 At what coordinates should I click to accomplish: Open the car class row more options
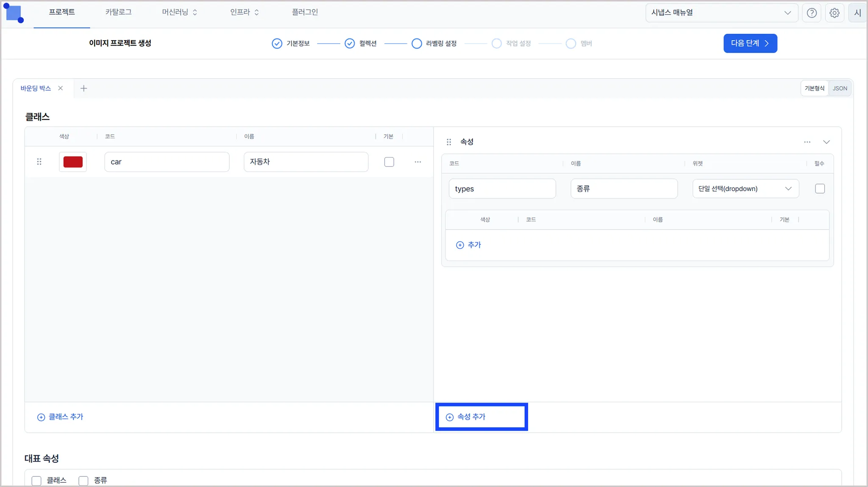click(417, 162)
